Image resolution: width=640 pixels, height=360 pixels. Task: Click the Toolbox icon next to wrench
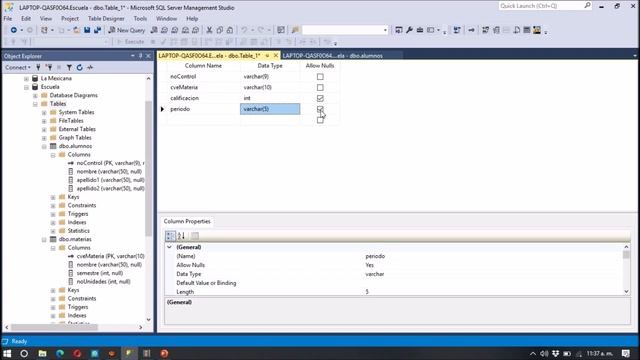(420, 30)
